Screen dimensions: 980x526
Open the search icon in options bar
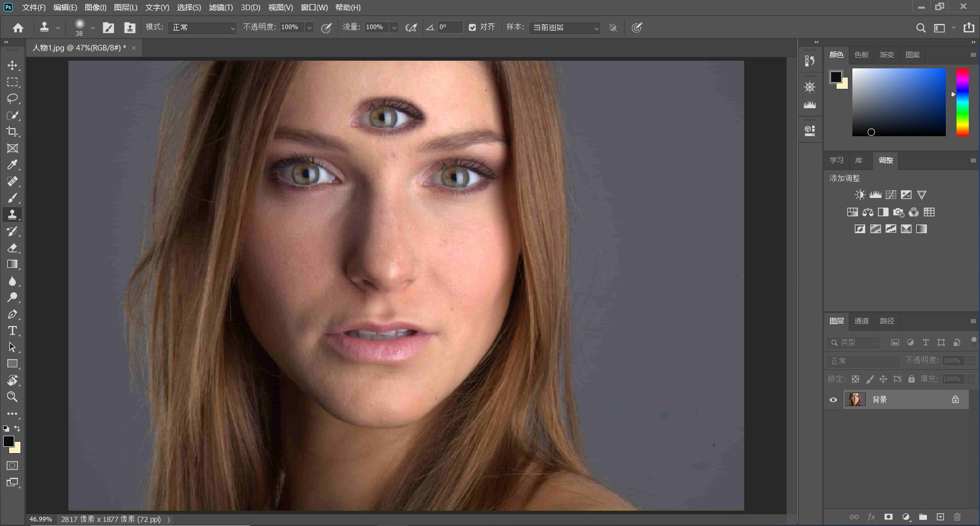coord(920,28)
